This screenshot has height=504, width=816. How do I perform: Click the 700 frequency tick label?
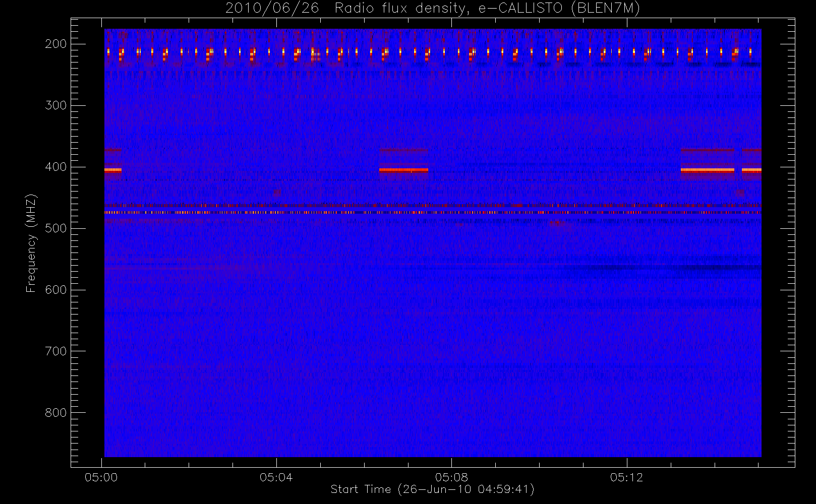coord(56,351)
